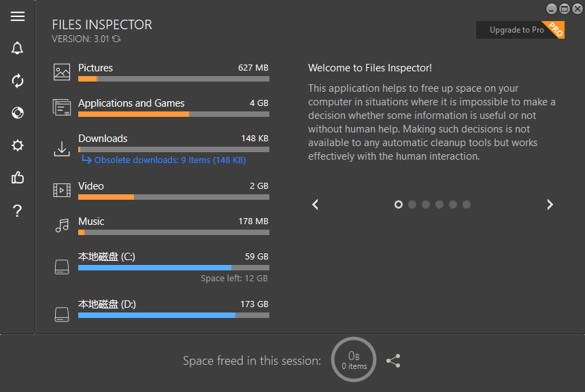This screenshot has height=392, width=585.
Task: Select the first welcome slide dot
Action: pos(399,204)
